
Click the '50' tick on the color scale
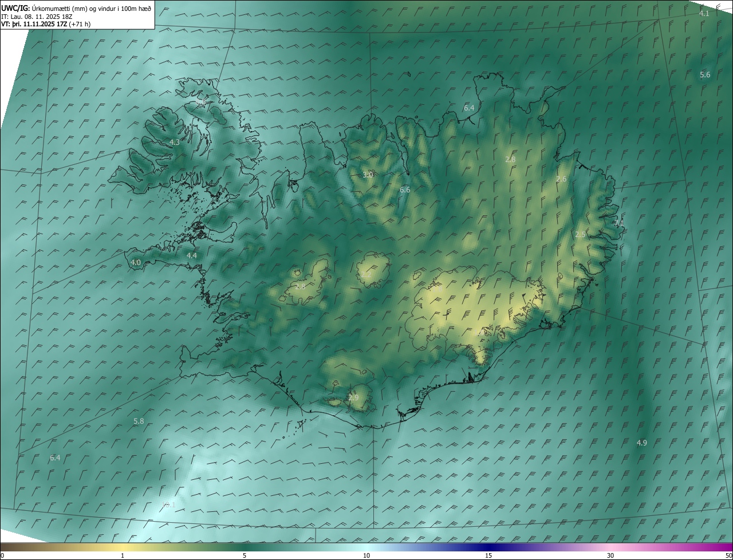[728, 555]
